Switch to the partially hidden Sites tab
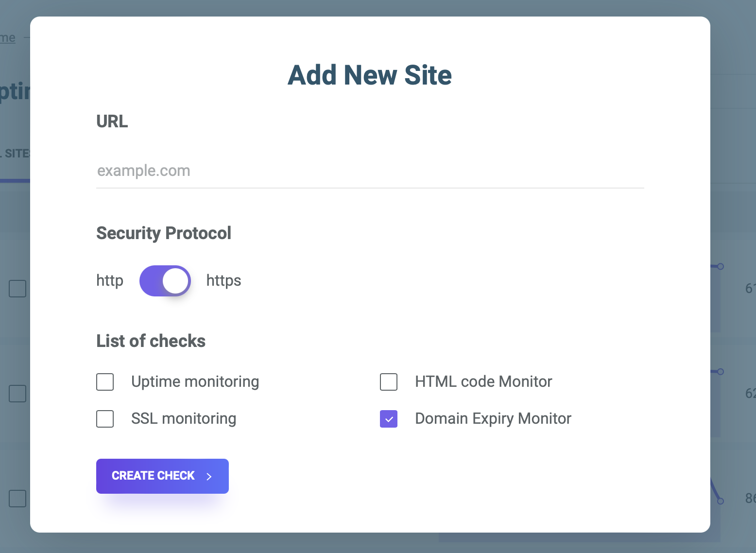 click(16, 154)
